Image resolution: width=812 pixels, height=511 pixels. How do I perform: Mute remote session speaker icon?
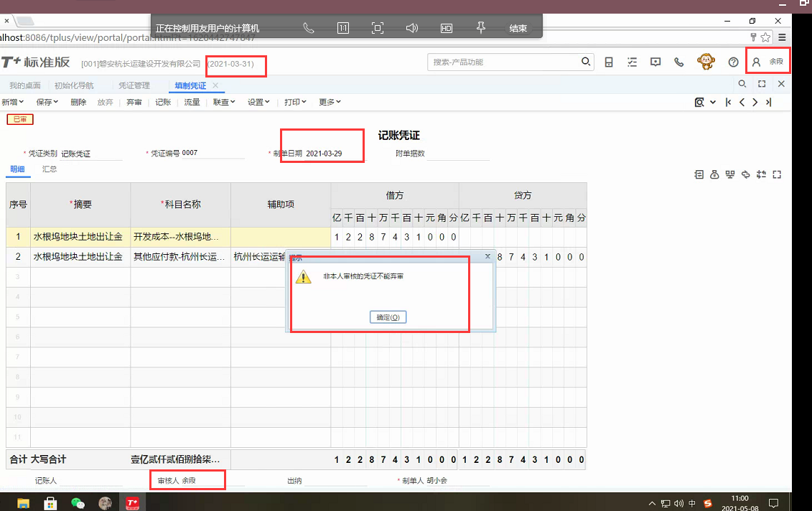[x=411, y=28]
